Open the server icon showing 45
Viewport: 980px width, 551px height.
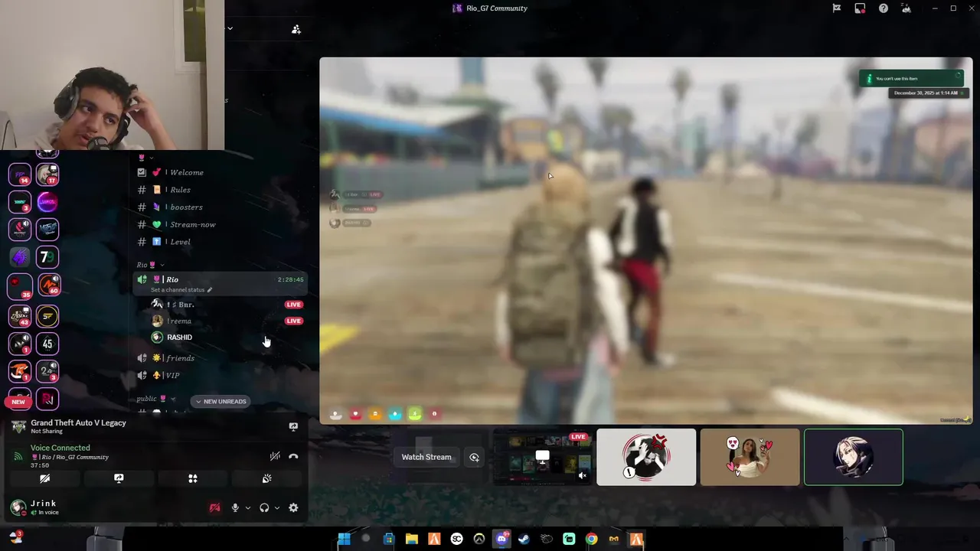(x=47, y=344)
